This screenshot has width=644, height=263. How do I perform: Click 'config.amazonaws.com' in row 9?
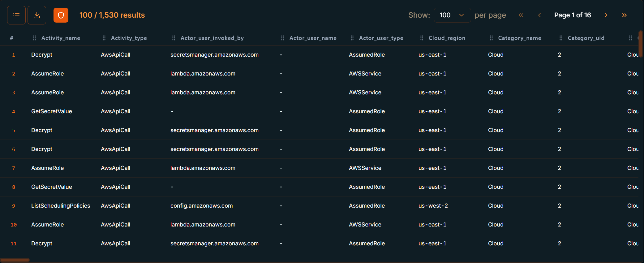201,206
